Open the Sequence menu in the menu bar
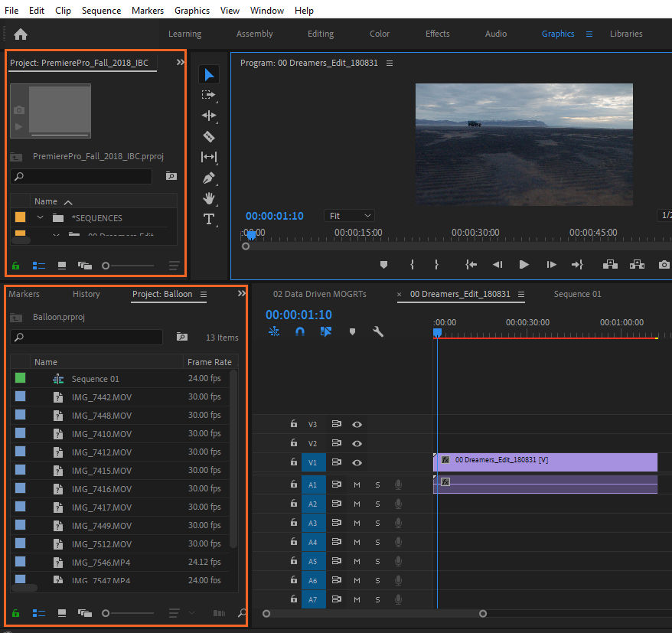The image size is (672, 633). coord(101,10)
